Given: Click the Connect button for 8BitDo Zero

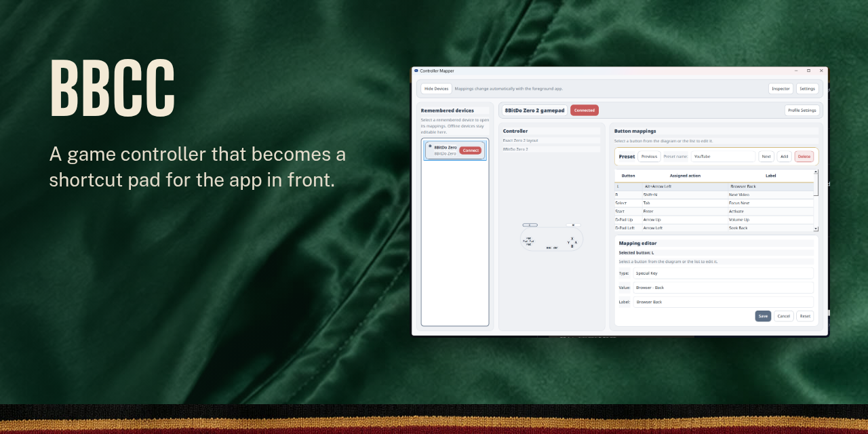Looking at the screenshot, I should (x=471, y=151).
